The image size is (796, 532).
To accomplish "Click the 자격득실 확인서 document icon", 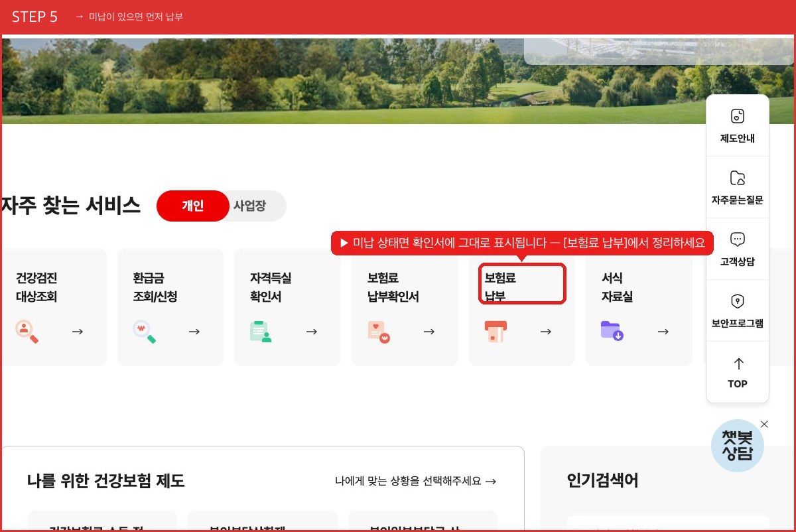I will pyautogui.click(x=261, y=331).
